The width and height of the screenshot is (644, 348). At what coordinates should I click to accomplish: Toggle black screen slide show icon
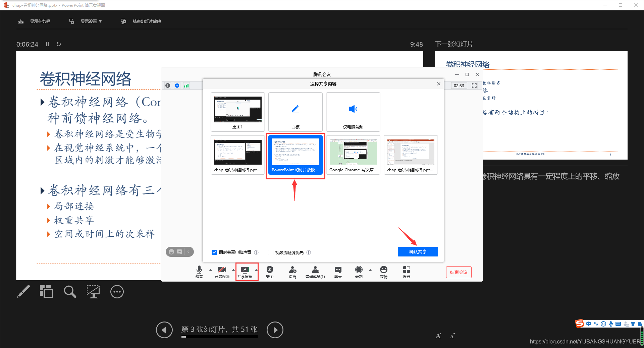(x=93, y=292)
